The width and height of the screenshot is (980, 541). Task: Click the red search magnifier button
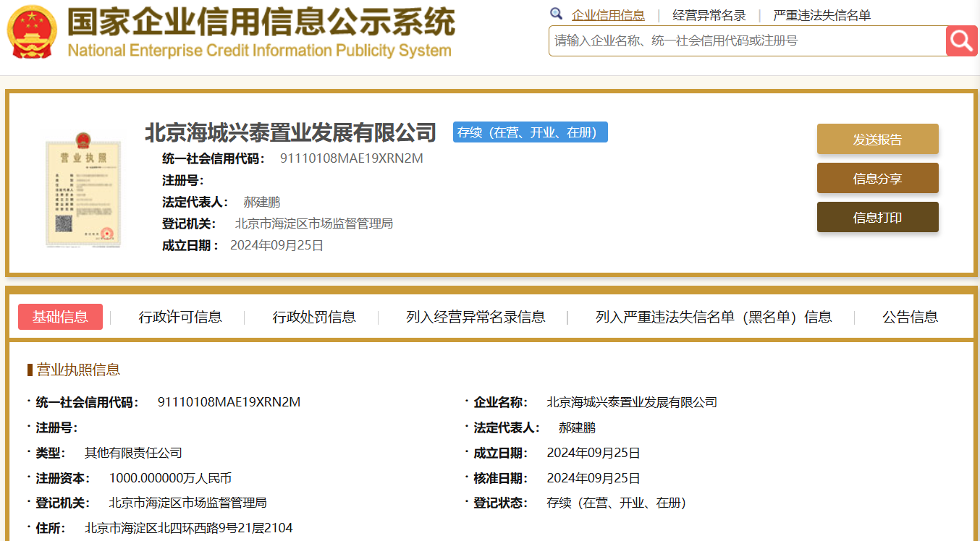962,41
